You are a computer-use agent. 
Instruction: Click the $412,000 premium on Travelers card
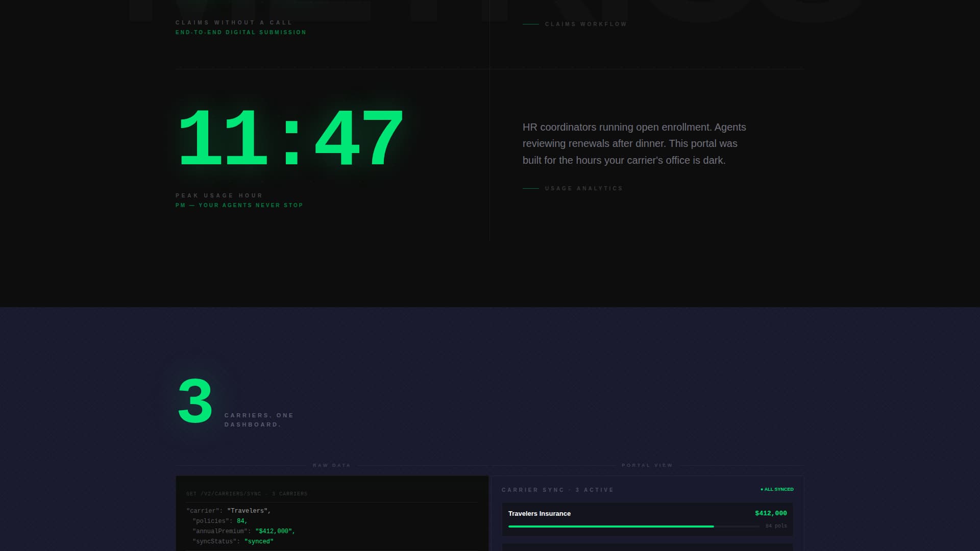[771, 513]
